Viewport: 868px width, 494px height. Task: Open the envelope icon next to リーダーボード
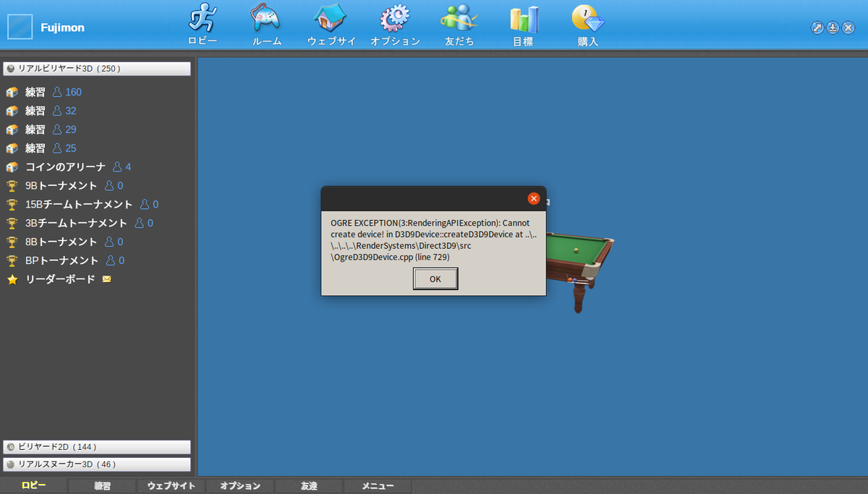107,279
